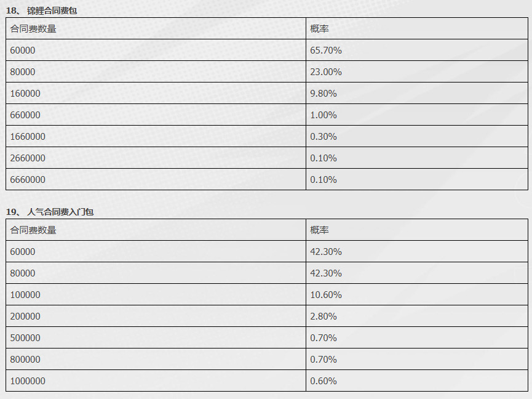532x399 pixels.
Task: Click the 65.70% probability cell
Action: coord(416,50)
